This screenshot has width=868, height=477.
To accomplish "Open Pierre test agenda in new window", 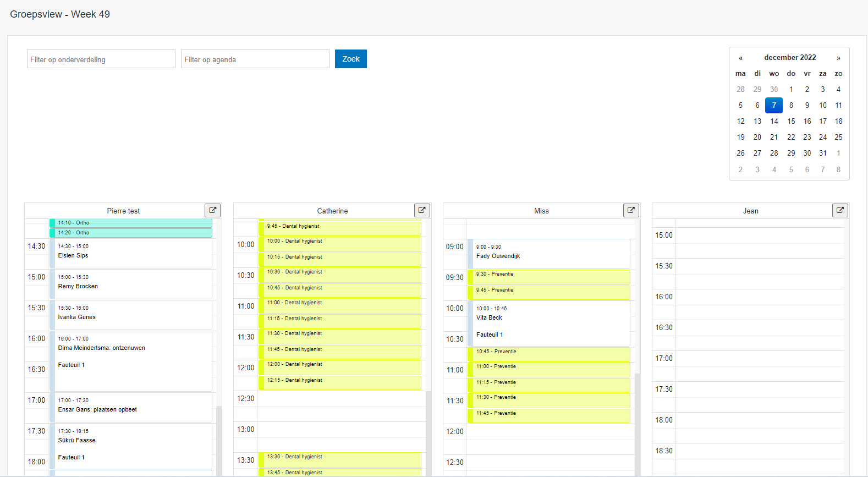I will 213,210.
